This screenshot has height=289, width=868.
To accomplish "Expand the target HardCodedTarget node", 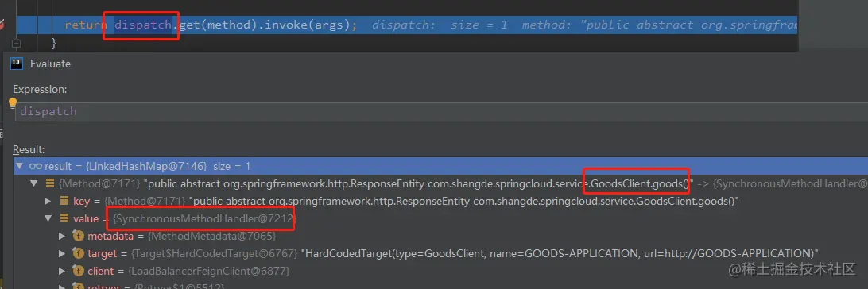I will point(62,253).
